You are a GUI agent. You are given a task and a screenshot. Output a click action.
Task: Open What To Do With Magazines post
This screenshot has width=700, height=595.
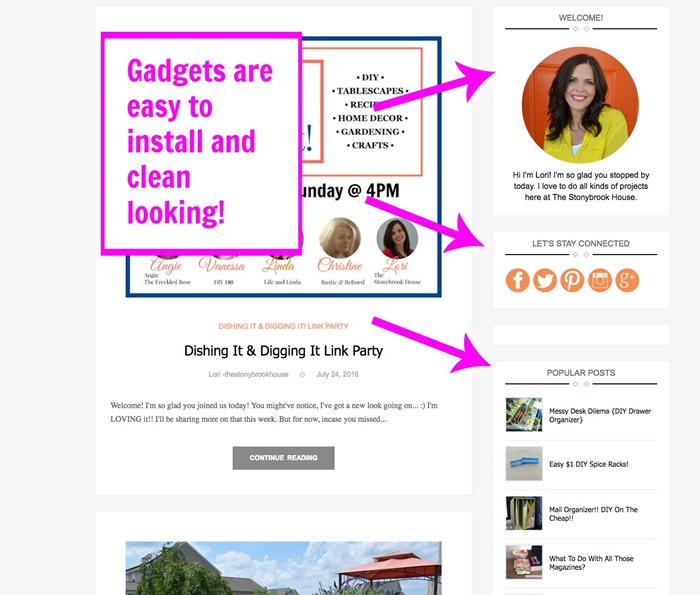tap(591, 563)
